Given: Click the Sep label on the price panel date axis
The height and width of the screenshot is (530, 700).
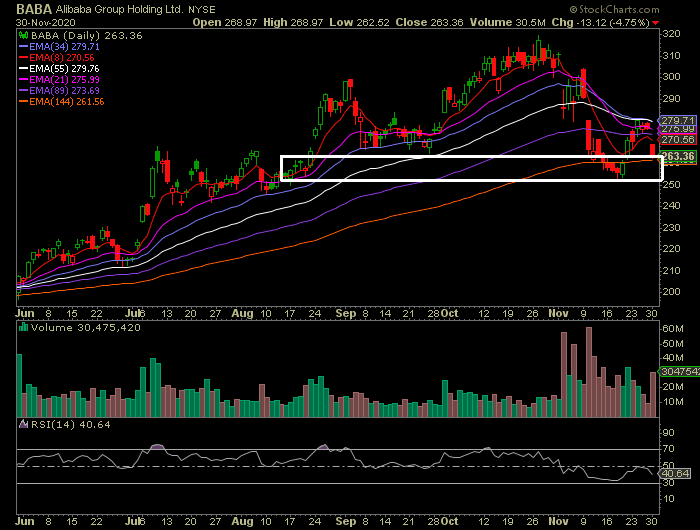Looking at the screenshot, I should 346,313.
